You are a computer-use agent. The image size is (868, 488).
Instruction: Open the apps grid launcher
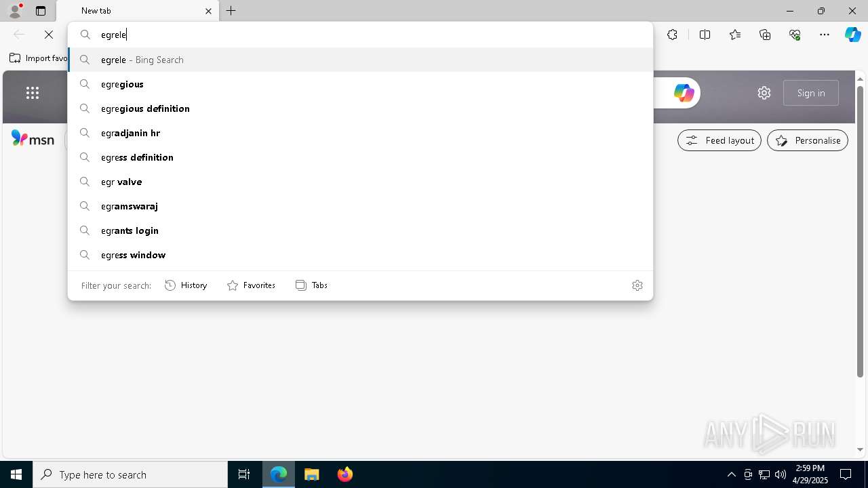(x=33, y=93)
